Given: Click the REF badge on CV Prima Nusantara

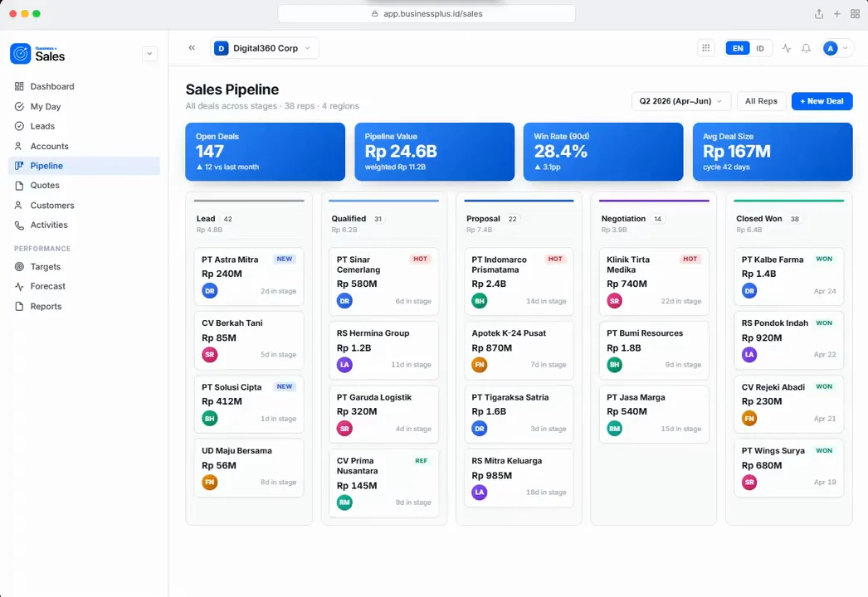Looking at the screenshot, I should tap(421, 461).
